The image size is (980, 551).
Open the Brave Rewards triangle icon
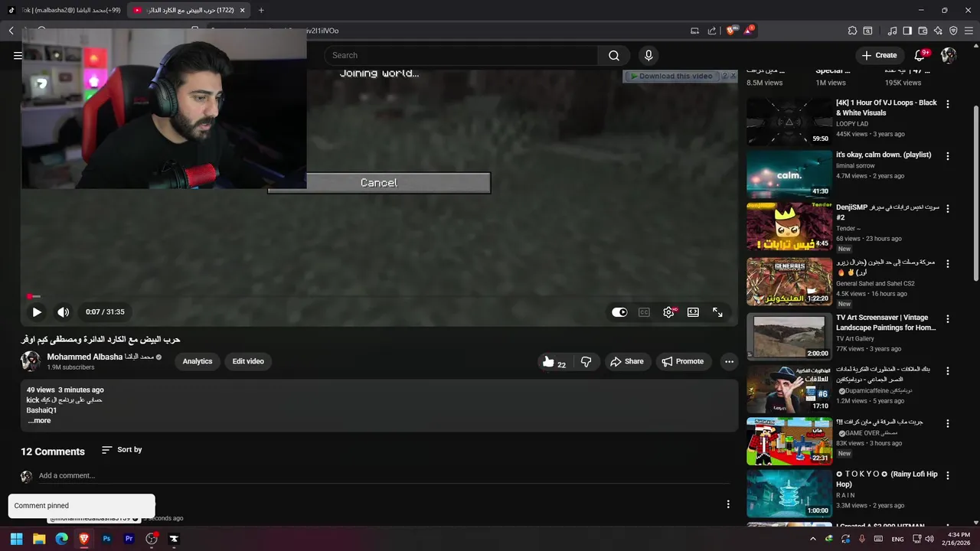(x=749, y=31)
